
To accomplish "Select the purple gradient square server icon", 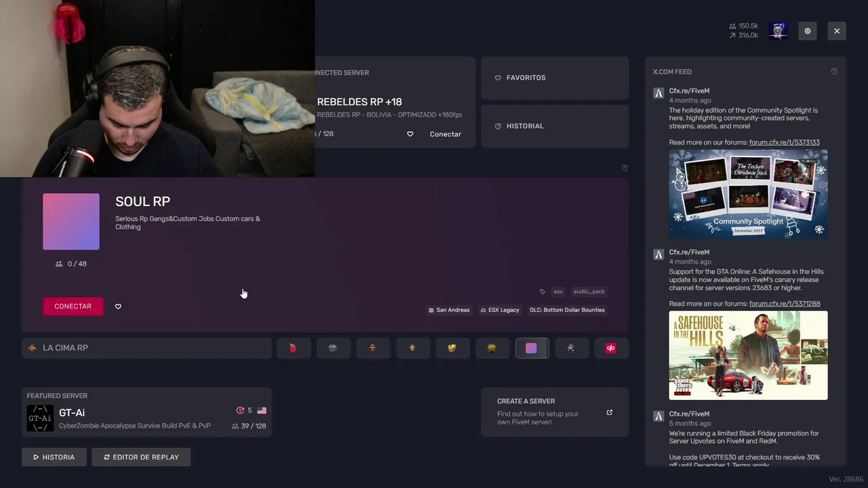I will (x=532, y=348).
